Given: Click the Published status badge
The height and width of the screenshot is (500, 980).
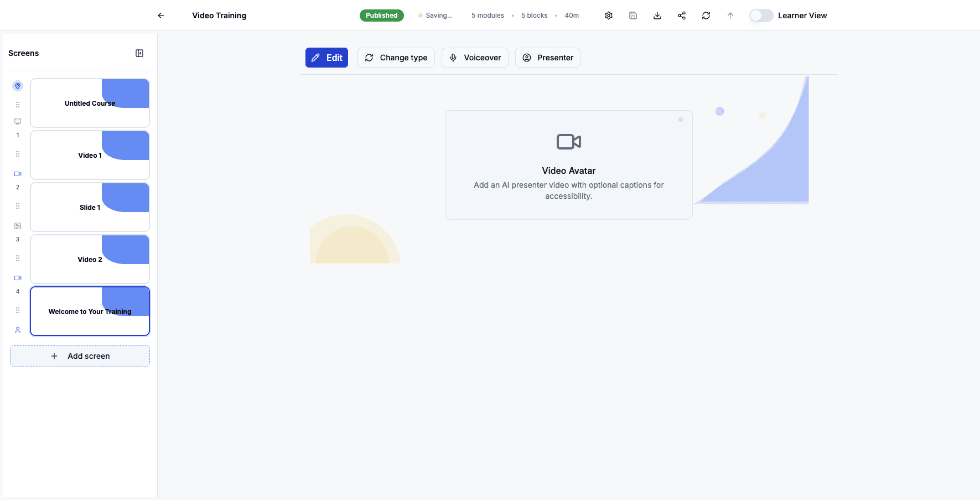Looking at the screenshot, I should point(381,15).
